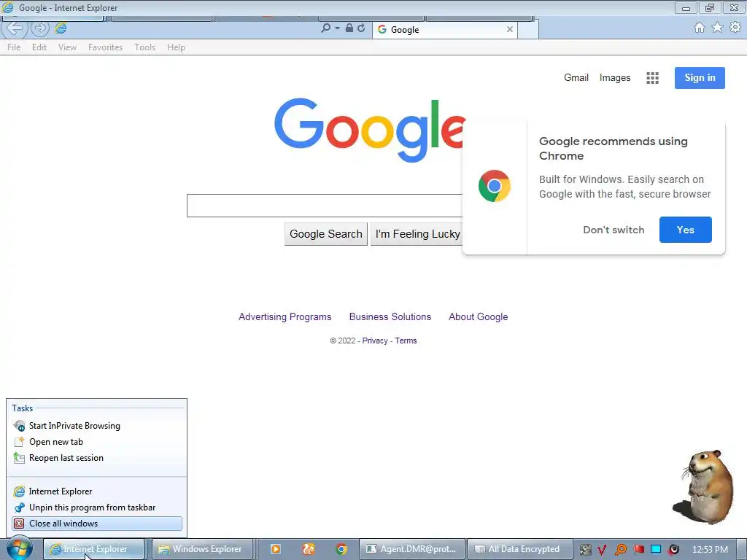Image resolution: width=747 pixels, height=560 pixels.
Task: Click Yes in the Chrome recommendation
Action: [x=686, y=230]
